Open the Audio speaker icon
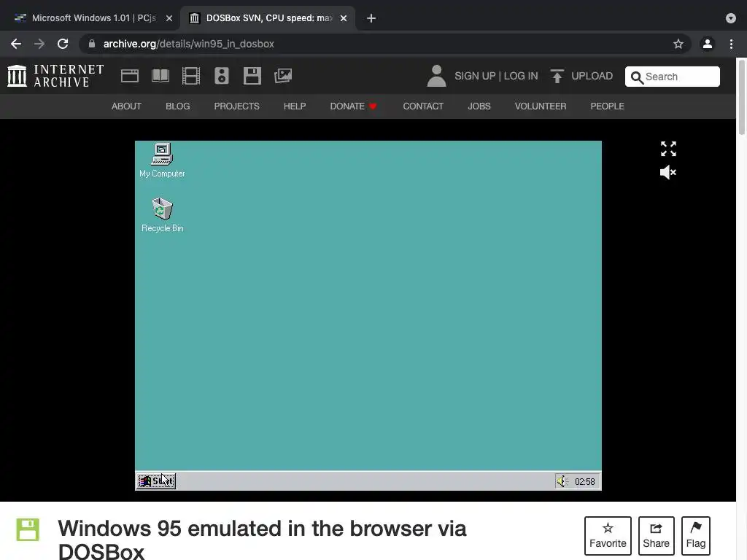Viewport: 747px width, 560px height. [222, 76]
